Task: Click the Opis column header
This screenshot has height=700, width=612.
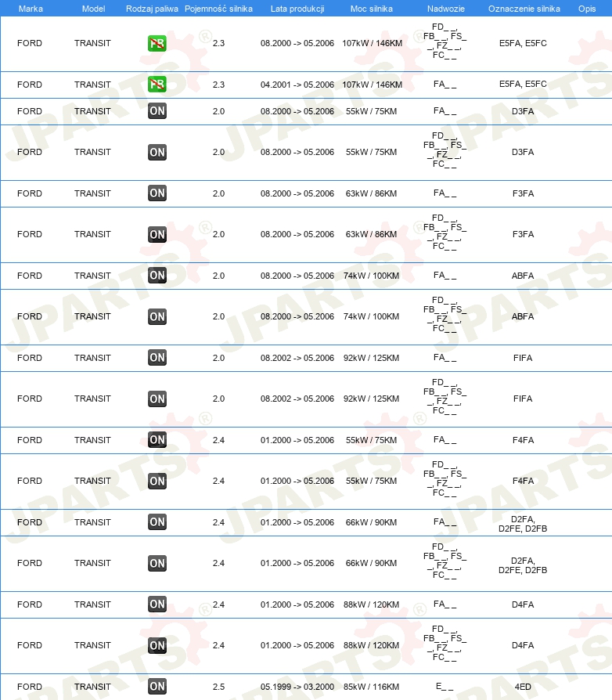Action: click(x=587, y=9)
